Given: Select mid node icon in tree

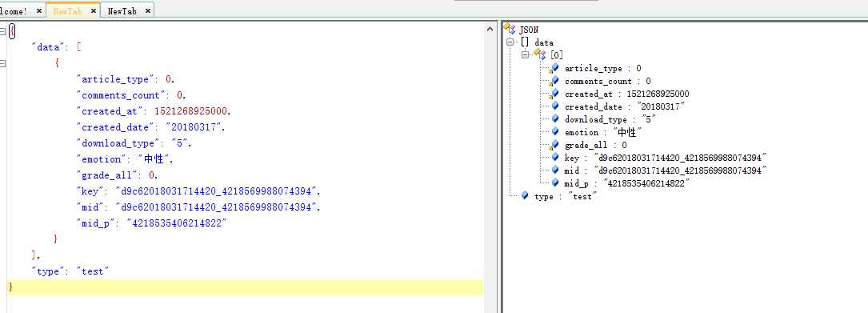Looking at the screenshot, I should (x=554, y=170).
